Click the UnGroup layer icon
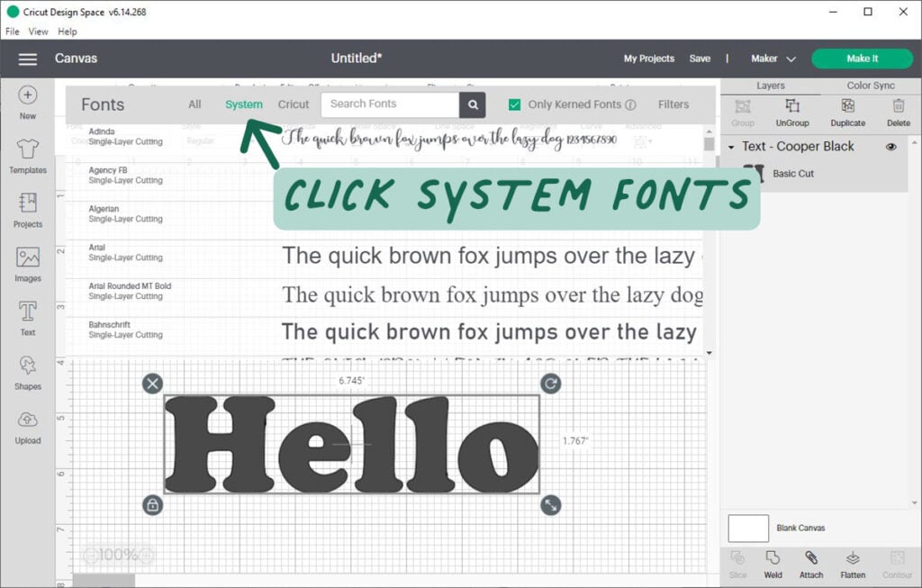 [792, 113]
